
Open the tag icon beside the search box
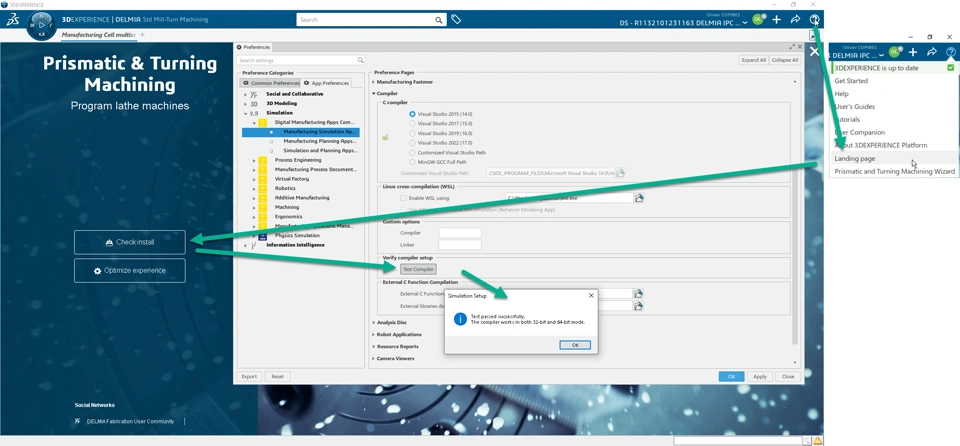coord(456,20)
